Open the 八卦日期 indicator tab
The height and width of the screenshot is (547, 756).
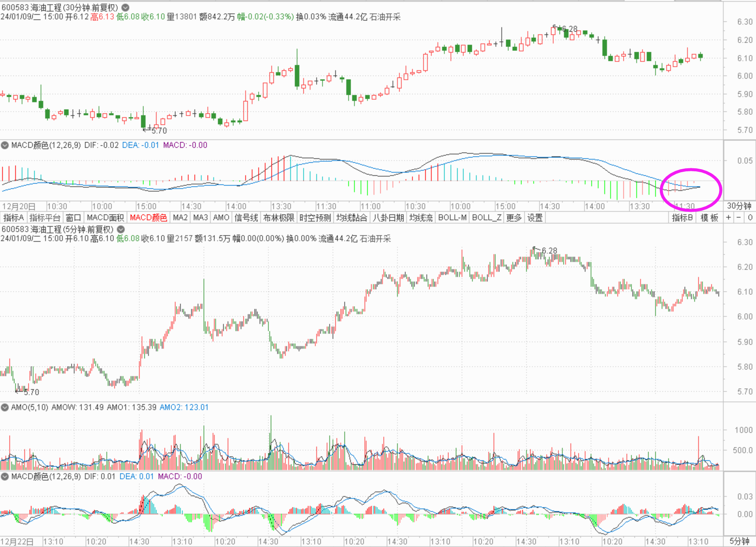click(x=388, y=218)
